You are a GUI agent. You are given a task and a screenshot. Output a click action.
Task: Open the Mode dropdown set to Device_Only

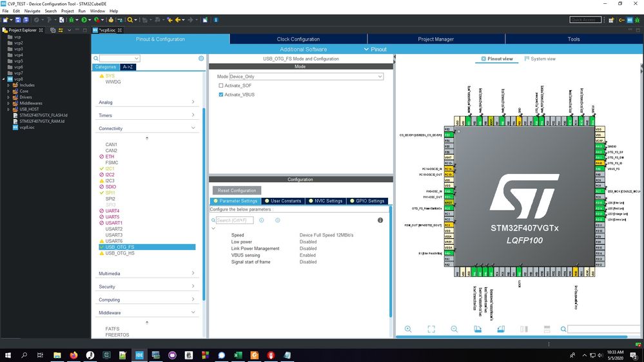pyautogui.click(x=306, y=77)
